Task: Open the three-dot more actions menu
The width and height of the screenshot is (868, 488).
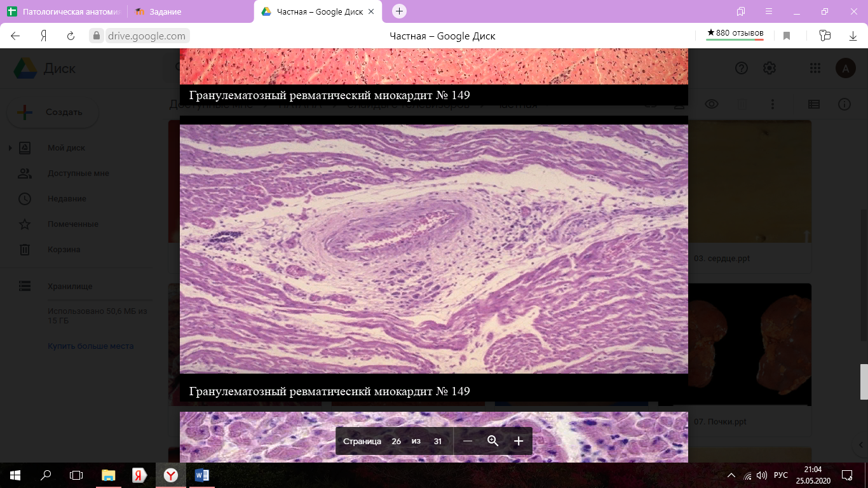Action: (x=773, y=104)
